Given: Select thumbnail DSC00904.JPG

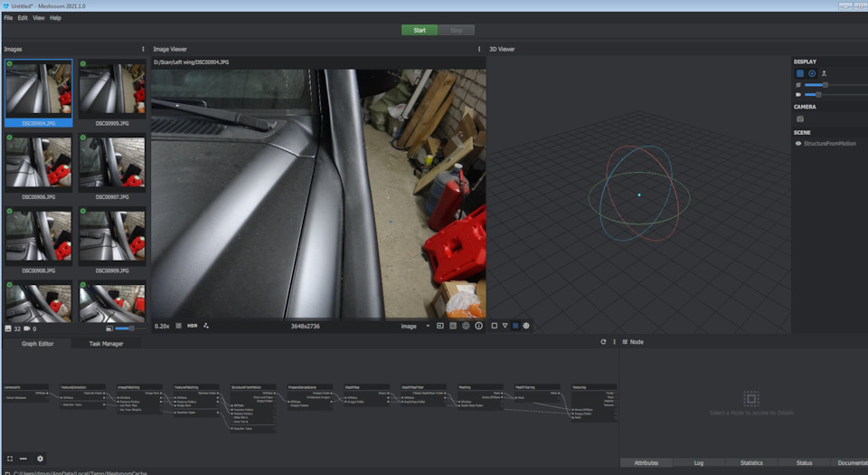Looking at the screenshot, I should (x=39, y=93).
